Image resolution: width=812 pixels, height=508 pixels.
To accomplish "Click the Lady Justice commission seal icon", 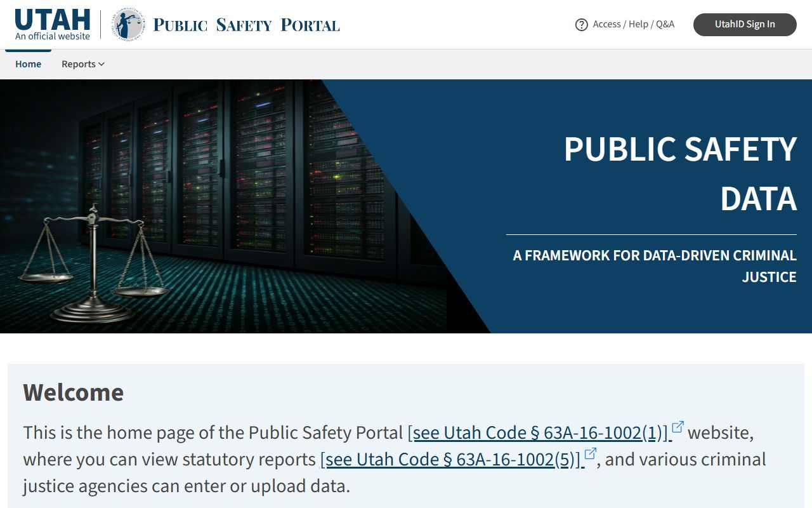I will click(x=128, y=25).
